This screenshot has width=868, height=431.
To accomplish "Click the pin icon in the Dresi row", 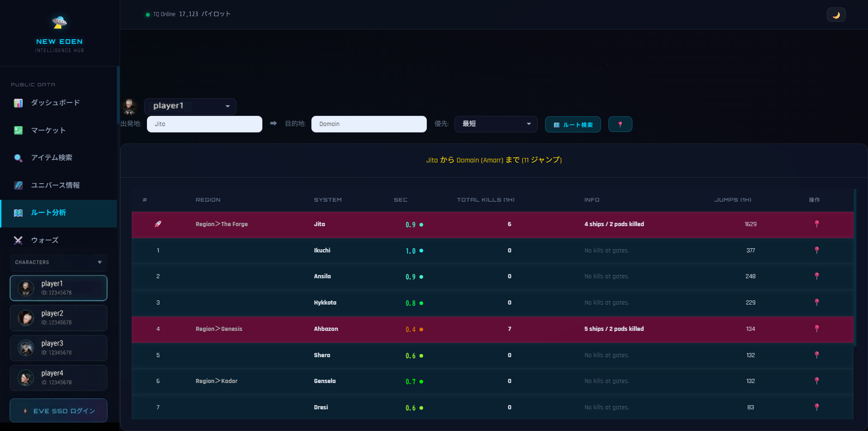I will tap(816, 407).
